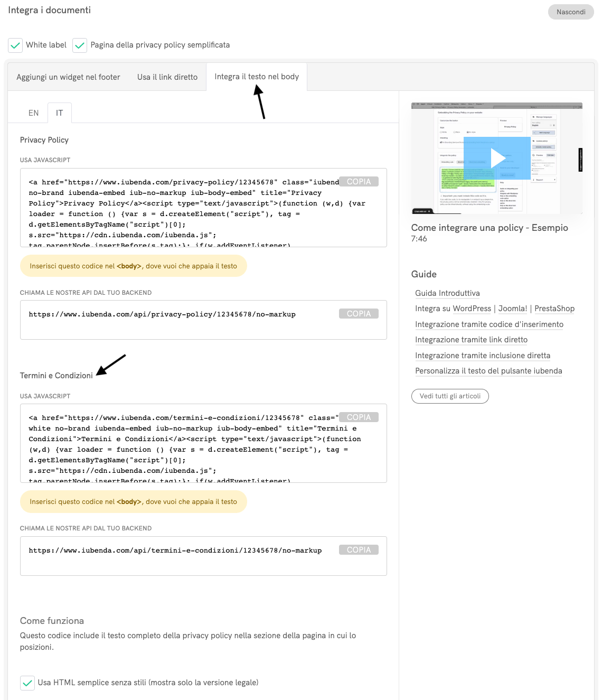
Task: Select 'Integra il testo nel body' tab
Action: [257, 77]
